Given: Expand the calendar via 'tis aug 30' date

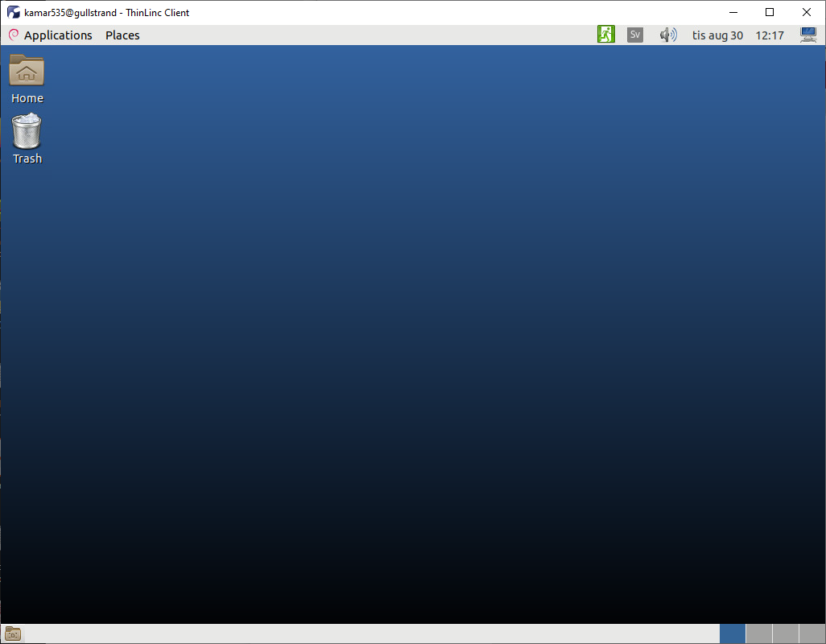Looking at the screenshot, I should [717, 35].
